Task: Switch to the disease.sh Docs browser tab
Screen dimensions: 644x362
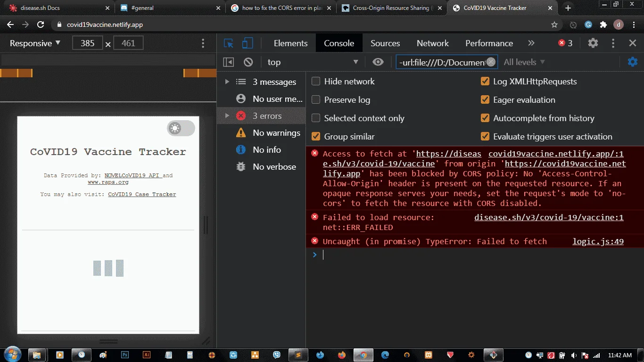Action: point(58,8)
